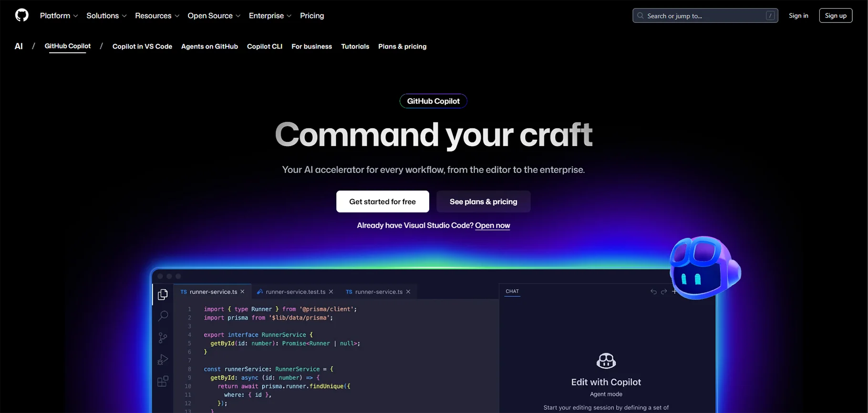
Task: Open Tutorials in subnav
Action: 355,46
